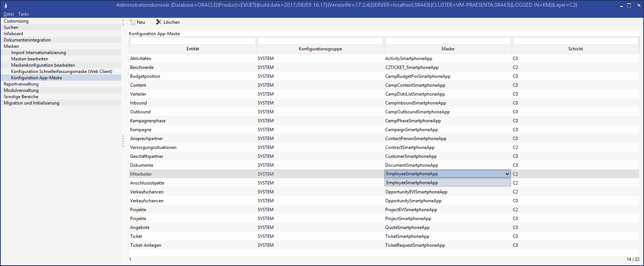Image resolution: width=644 pixels, height=266 pixels.
Task: Click the Löschen delete X icon
Action: (x=159, y=22)
